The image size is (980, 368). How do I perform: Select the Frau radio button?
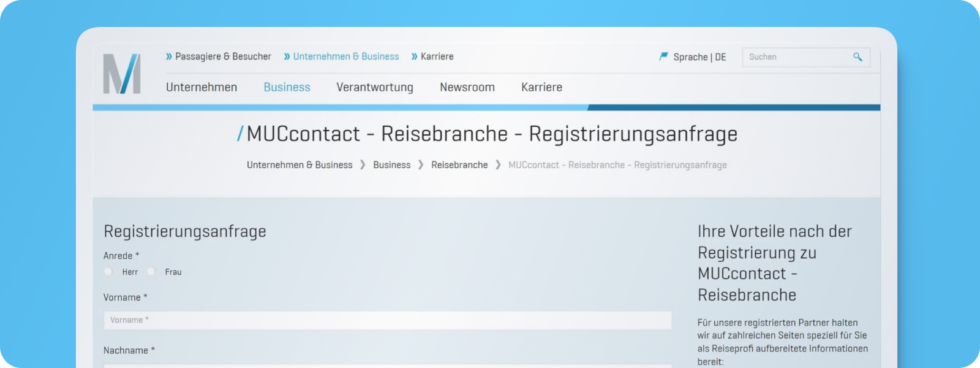(x=151, y=271)
